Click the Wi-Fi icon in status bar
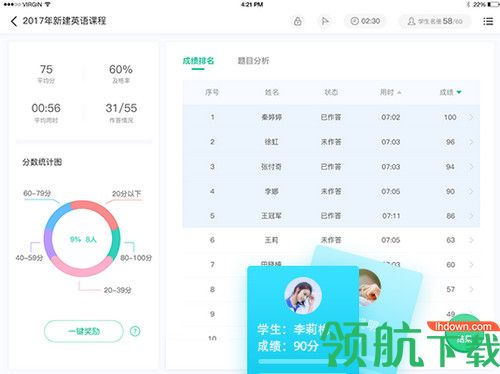 48,5
